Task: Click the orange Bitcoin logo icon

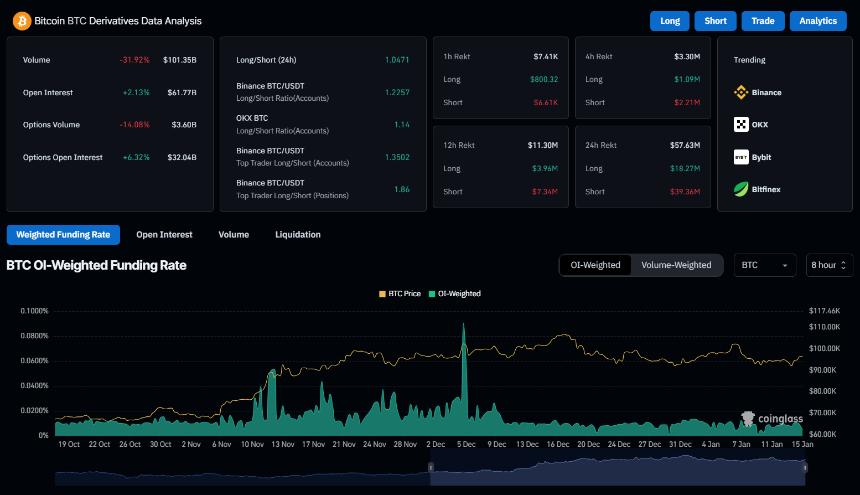Action: point(22,21)
